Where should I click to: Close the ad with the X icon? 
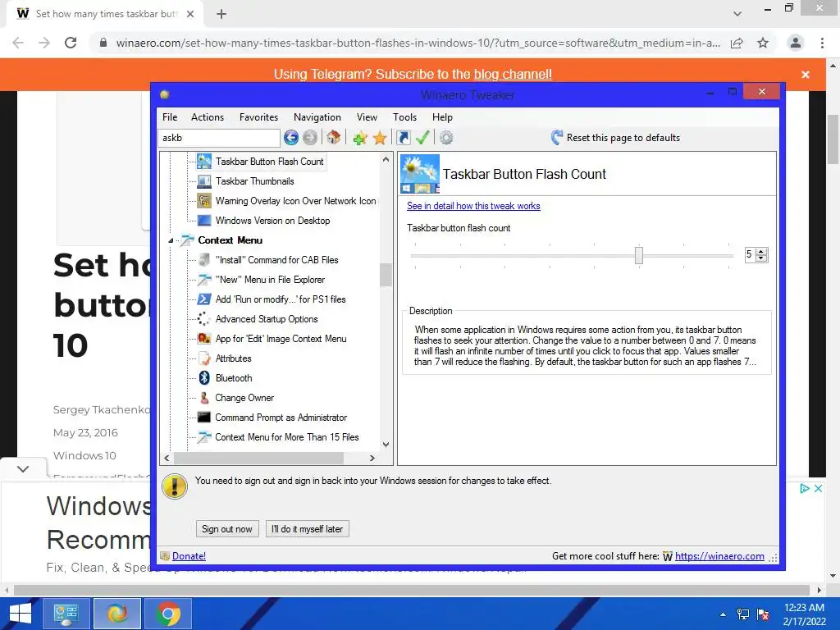pyautogui.click(x=818, y=488)
